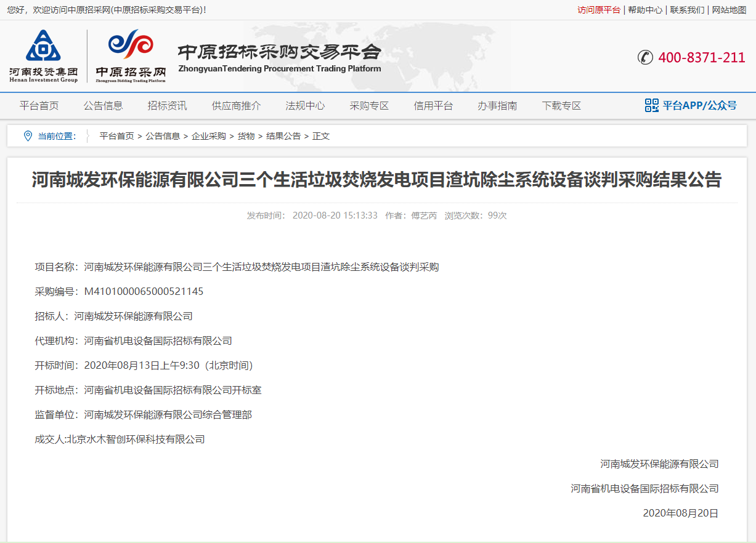This screenshot has height=543, width=756.
Task: Open the 信用平台 nav menu
Action: pos(434,106)
